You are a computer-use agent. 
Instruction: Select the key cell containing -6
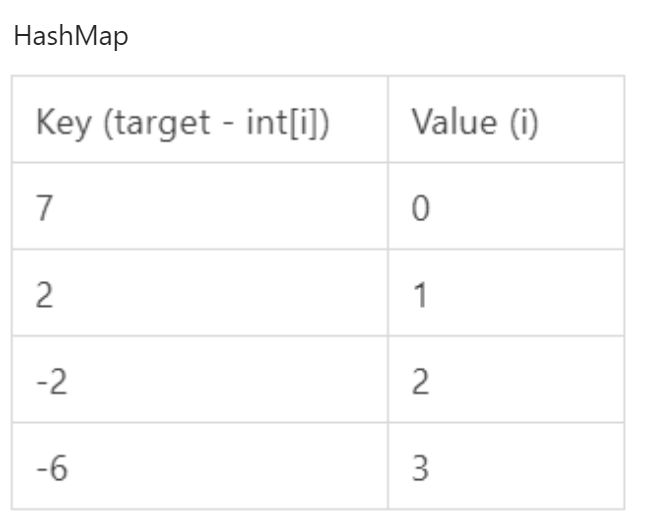[199, 468]
